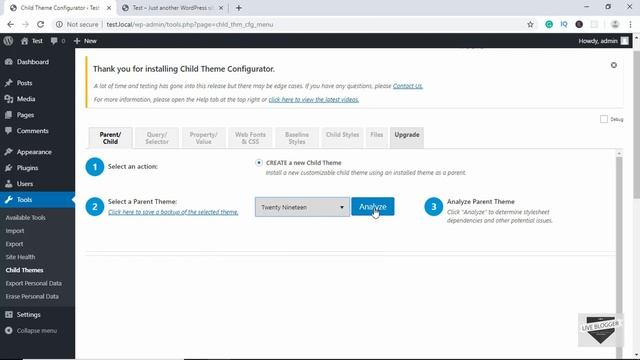
Task: Click Howdy, admin account menu
Action: (x=603, y=41)
